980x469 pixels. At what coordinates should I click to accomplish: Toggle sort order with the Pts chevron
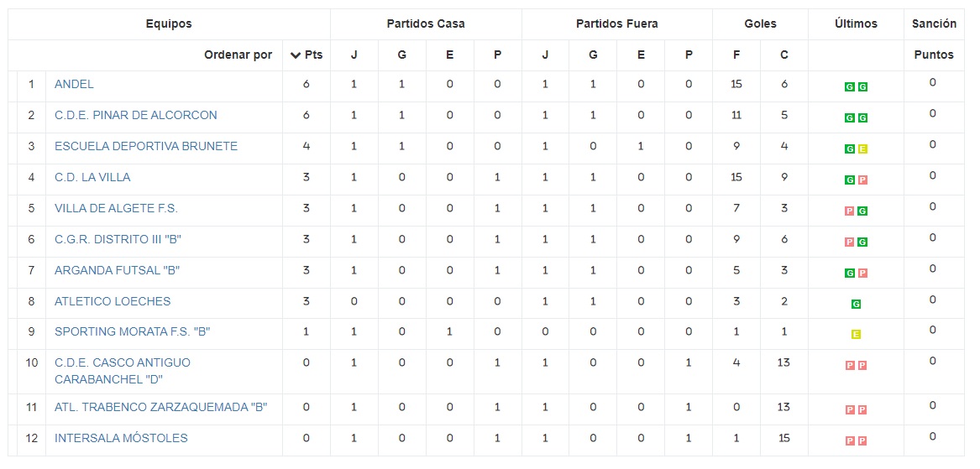point(296,55)
